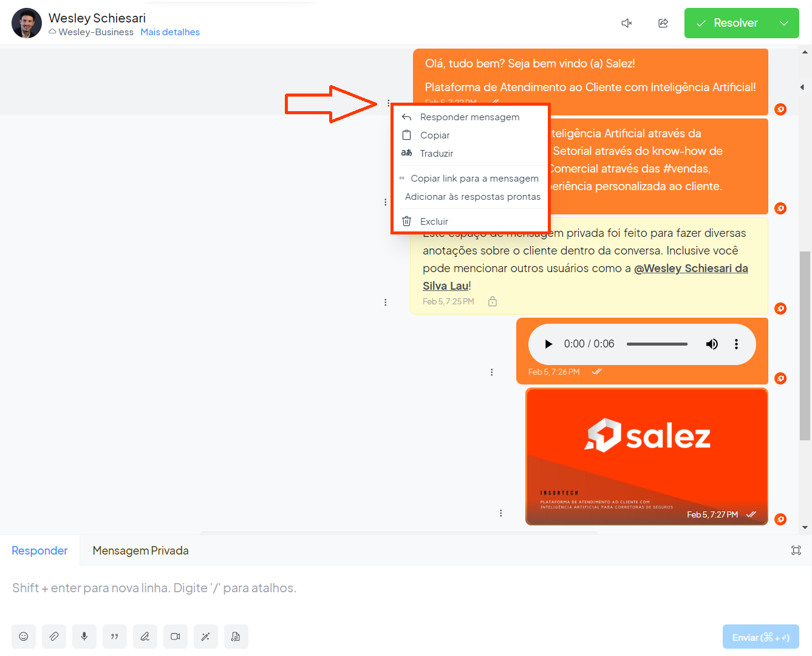Open the kebab menu of the second orange message
The width and height of the screenshot is (812, 656).
click(385, 202)
